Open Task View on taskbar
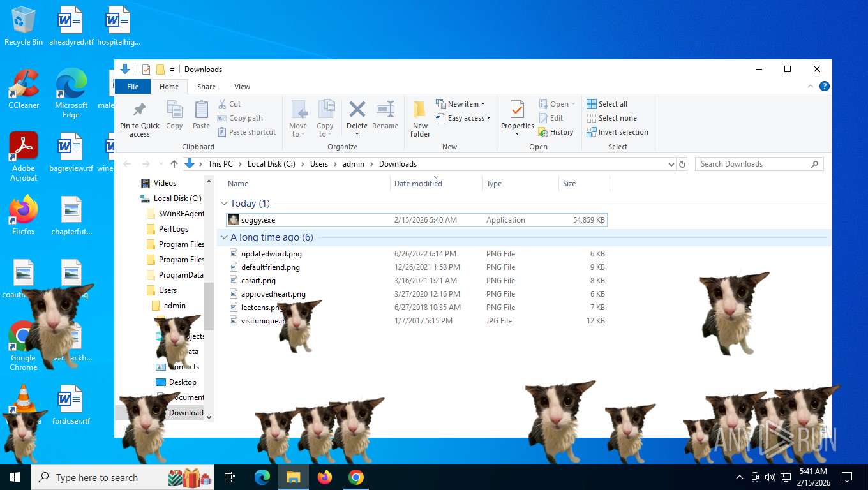This screenshot has width=868, height=490. (x=230, y=477)
